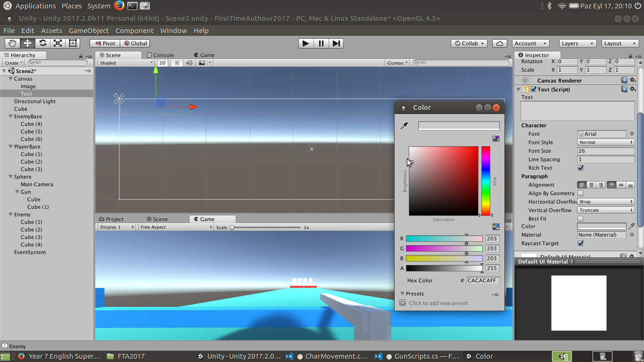644x362 pixels.
Task: Select the Hand tool in toolbar
Action: coord(12,43)
